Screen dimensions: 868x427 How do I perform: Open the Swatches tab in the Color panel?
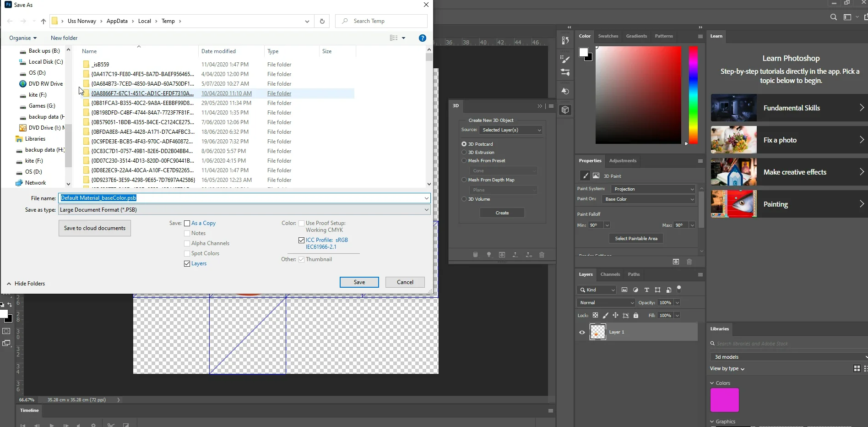(x=608, y=36)
